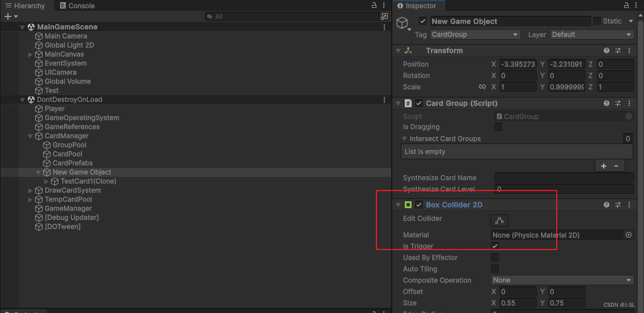Click the Edit Collider button icon
Viewport: 644px width, 313px height.
(x=499, y=221)
